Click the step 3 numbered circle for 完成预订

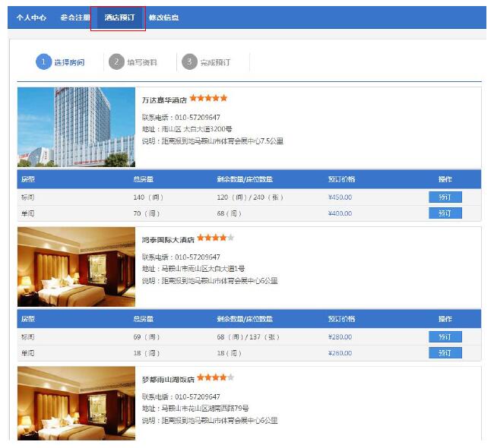(x=189, y=62)
